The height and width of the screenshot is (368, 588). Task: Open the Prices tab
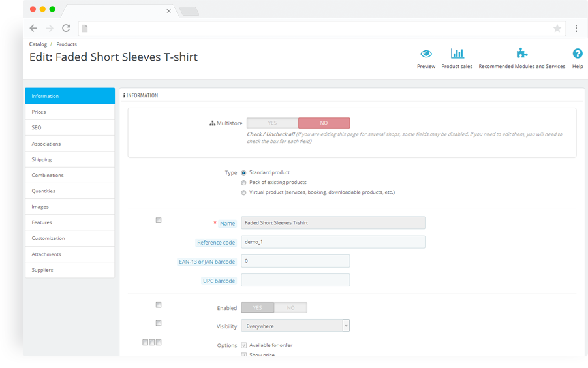[70, 112]
